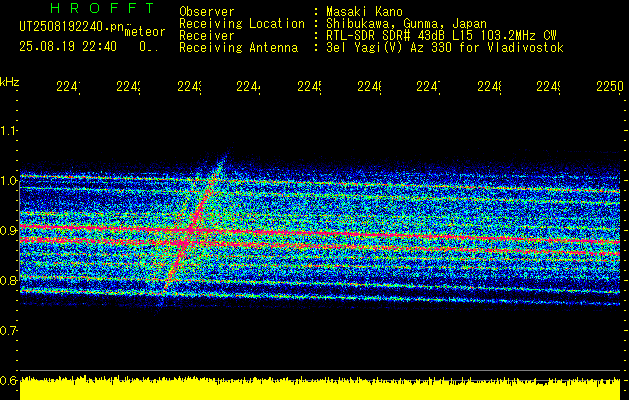Click the 0.9 kHz frequency axis label
This screenshot has height=400, width=629.
(9, 231)
